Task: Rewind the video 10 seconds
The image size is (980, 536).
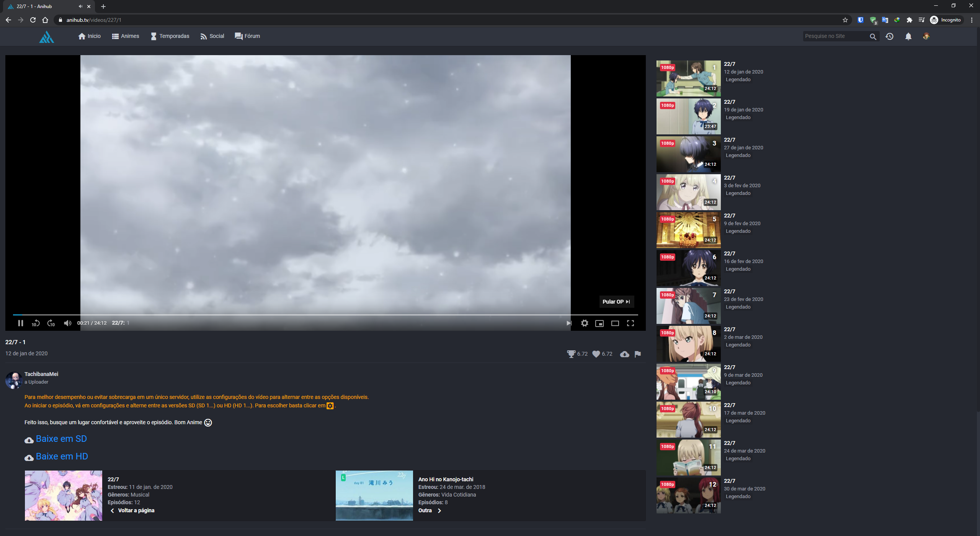Action: coord(36,323)
